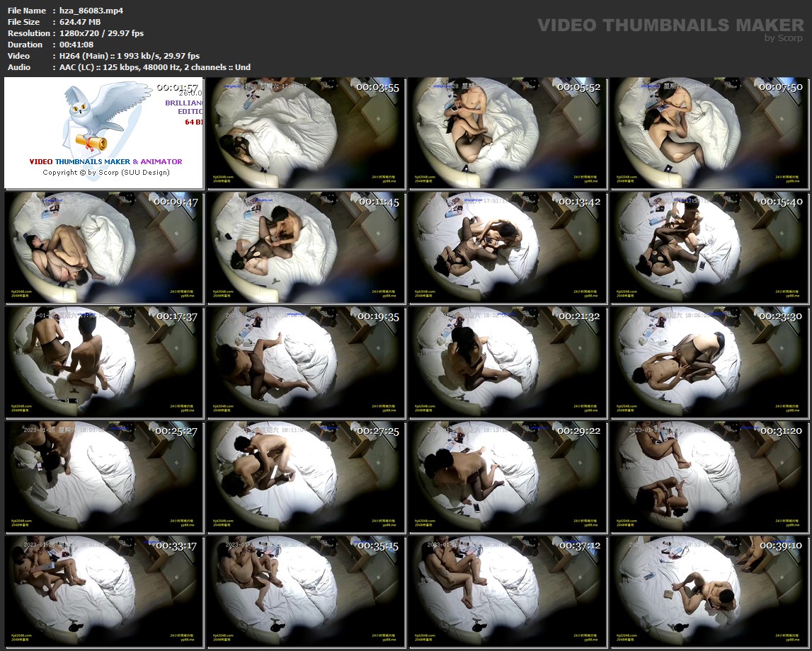Pick the thumbnail stamped 00:23:30
This screenshot has width=812, height=651.
coord(709,362)
